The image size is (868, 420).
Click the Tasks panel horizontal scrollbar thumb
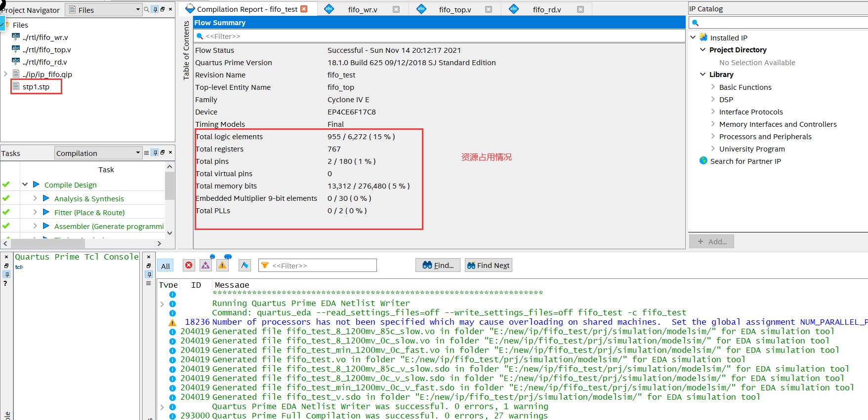(48, 243)
